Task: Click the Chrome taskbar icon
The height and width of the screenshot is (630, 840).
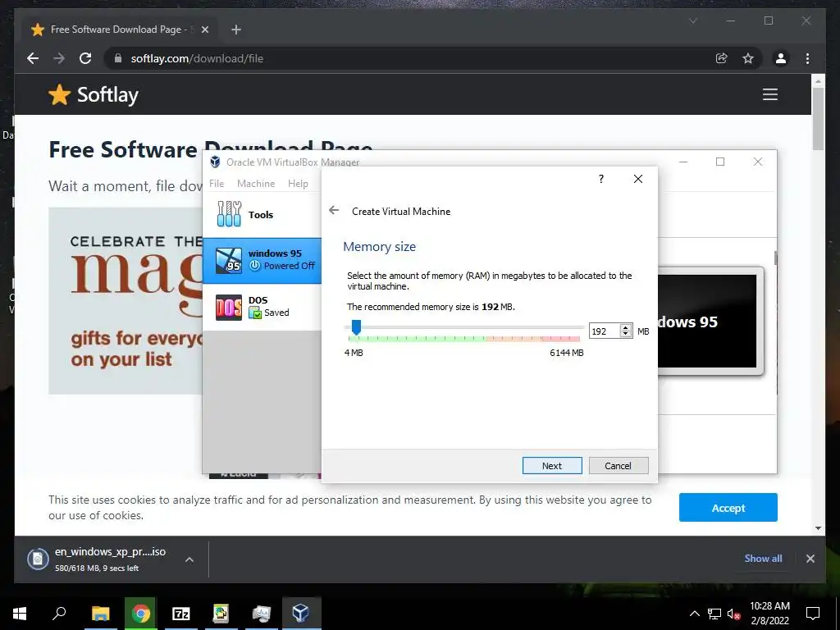Action: (x=140, y=613)
